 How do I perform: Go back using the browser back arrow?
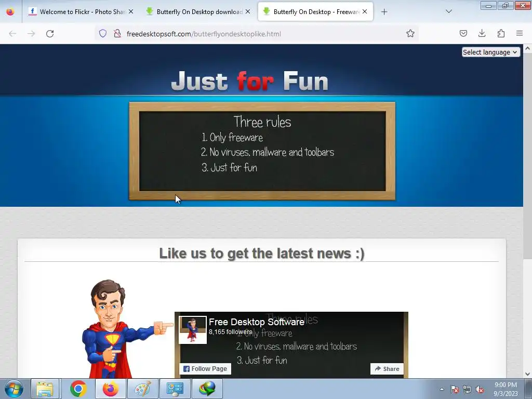(x=12, y=34)
